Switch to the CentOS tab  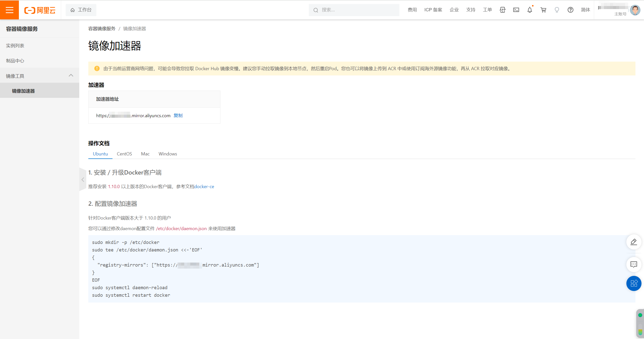tap(124, 154)
